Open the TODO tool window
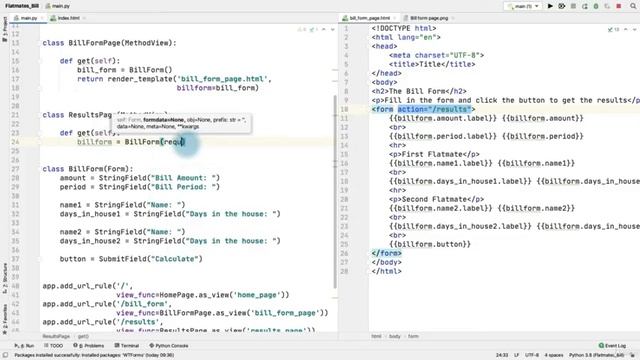 coord(53,346)
